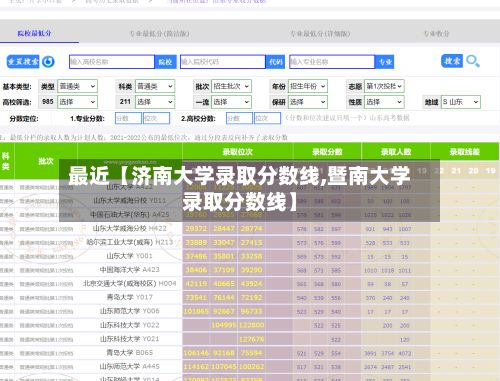The height and width of the screenshot is (381, 500).
Task: Click the 专业分数 分数 input box
Action: pyautogui.click(x=128, y=118)
